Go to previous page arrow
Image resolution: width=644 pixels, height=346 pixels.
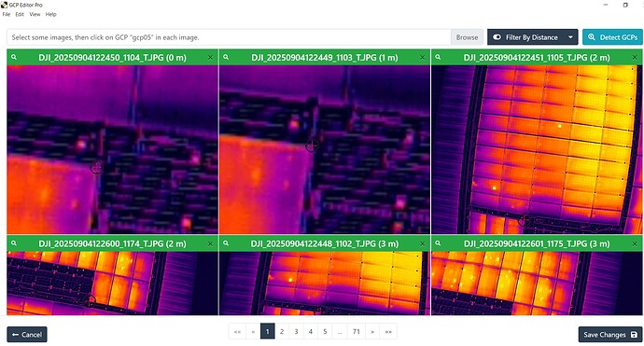253,331
